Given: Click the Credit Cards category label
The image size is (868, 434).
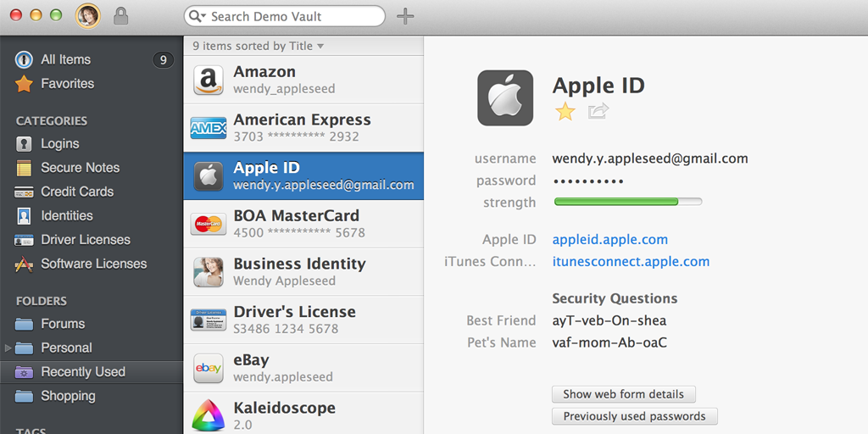Looking at the screenshot, I should pyautogui.click(x=77, y=192).
